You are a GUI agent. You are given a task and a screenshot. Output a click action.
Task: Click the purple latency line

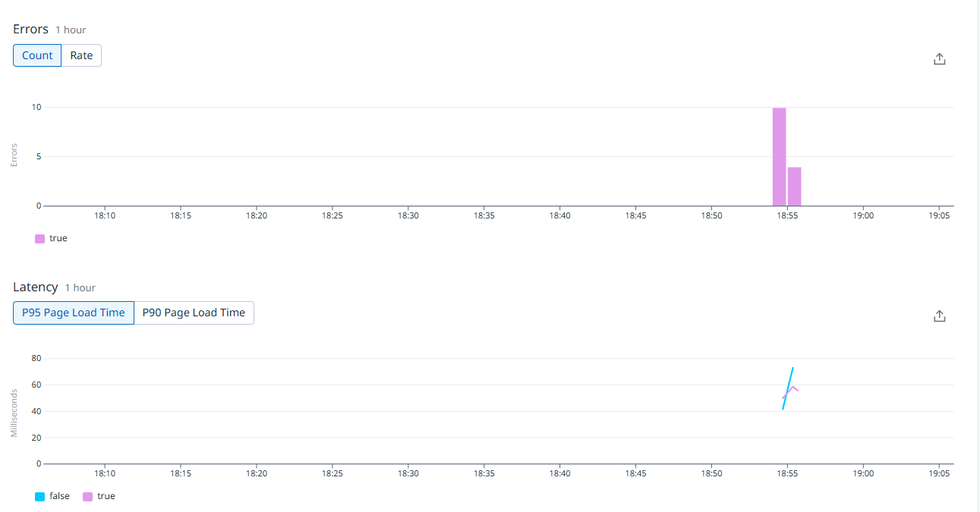794,388
